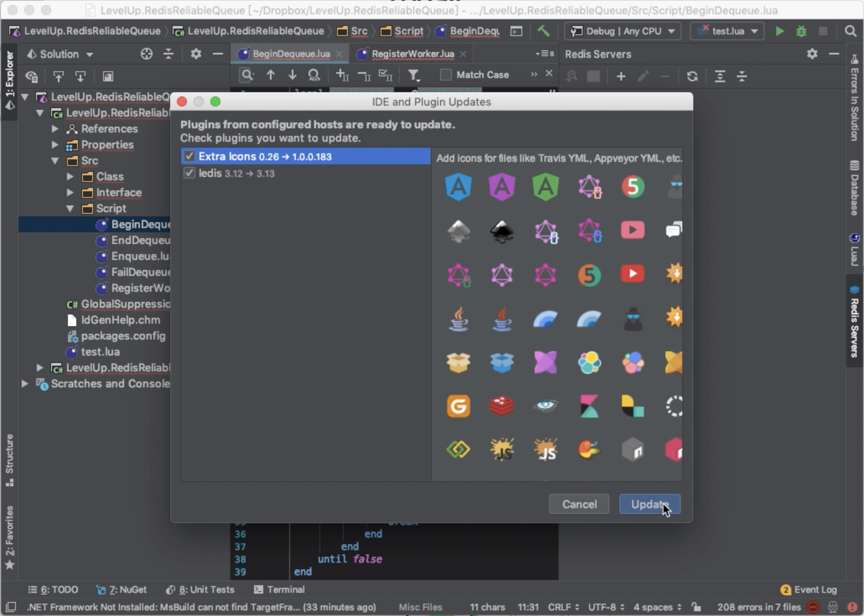Open Redis Servers panel settings gear
This screenshot has width=864, height=616.
(x=812, y=54)
